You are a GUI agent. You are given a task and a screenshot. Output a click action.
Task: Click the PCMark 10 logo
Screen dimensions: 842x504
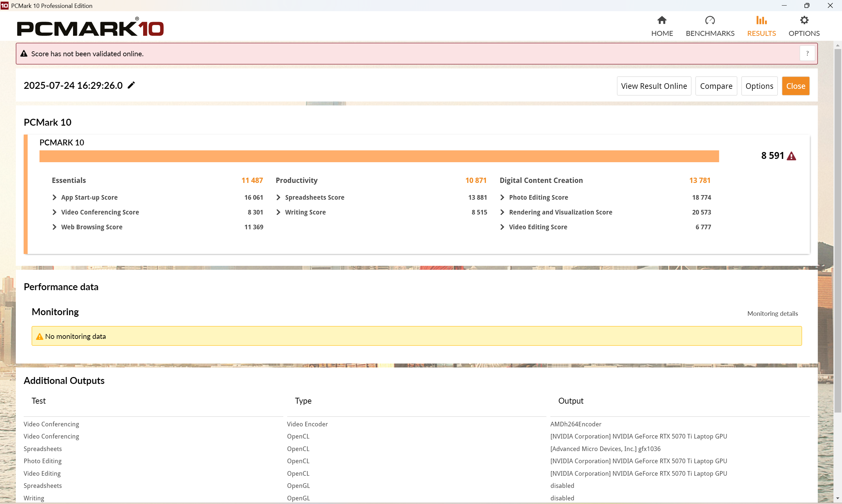tap(90, 28)
